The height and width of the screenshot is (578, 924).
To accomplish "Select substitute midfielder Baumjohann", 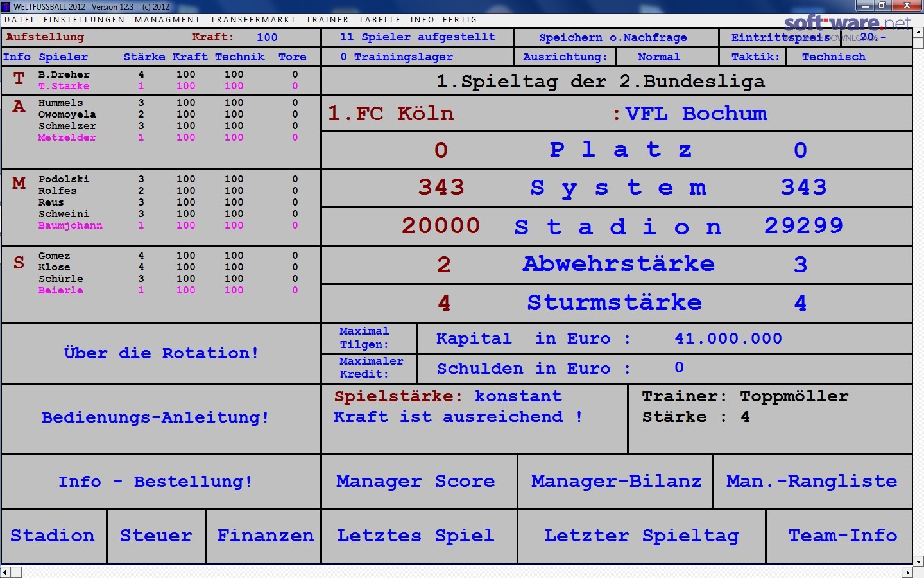I will (x=71, y=225).
